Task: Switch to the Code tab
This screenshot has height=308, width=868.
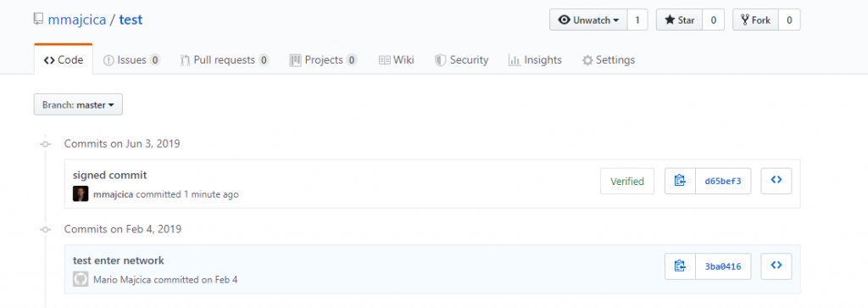Action: 63,60
